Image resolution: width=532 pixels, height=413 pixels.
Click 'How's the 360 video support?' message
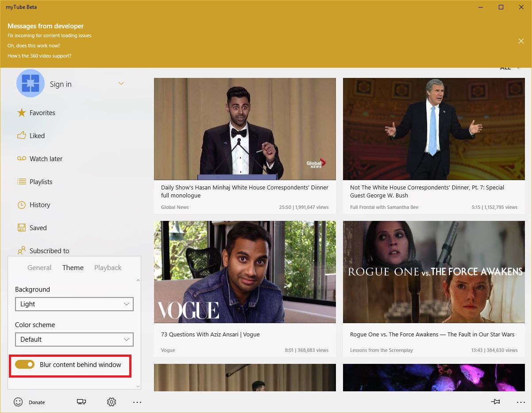point(39,56)
